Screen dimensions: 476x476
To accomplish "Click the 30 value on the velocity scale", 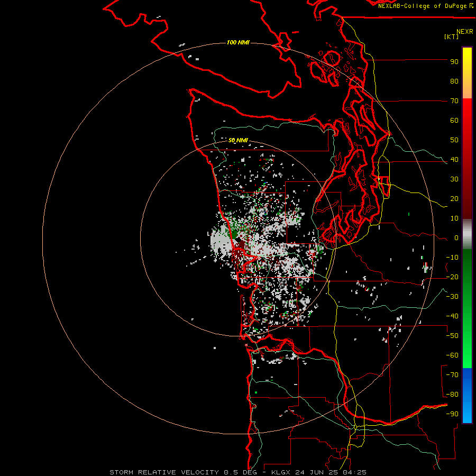I will point(454,179).
